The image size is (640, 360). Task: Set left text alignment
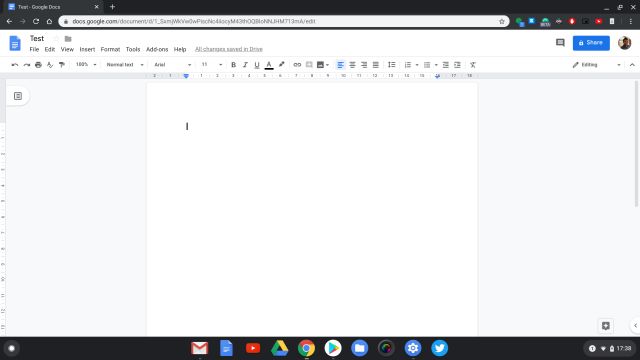340,65
